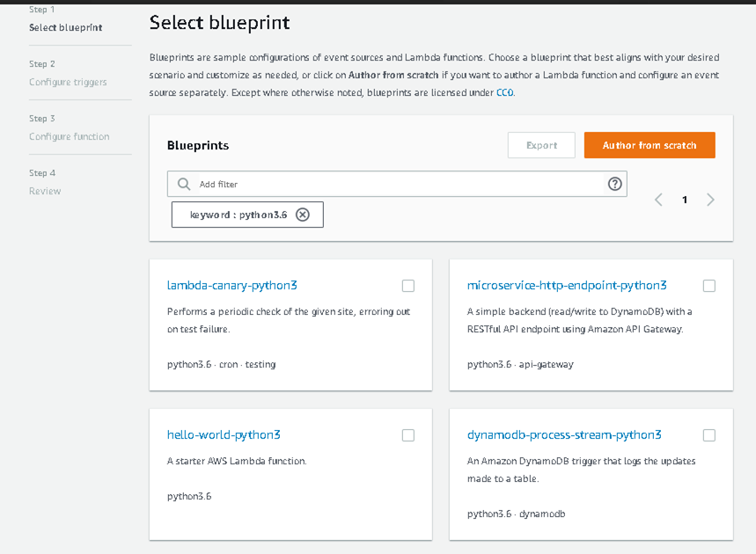The image size is (756, 554).
Task: Click the DynamoDB trigger description text
Action: pos(581,470)
